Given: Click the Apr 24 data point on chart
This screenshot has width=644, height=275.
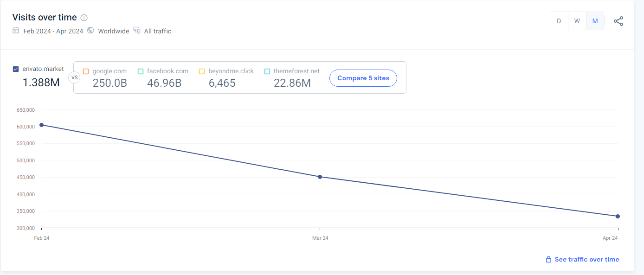Looking at the screenshot, I should tap(618, 216).
